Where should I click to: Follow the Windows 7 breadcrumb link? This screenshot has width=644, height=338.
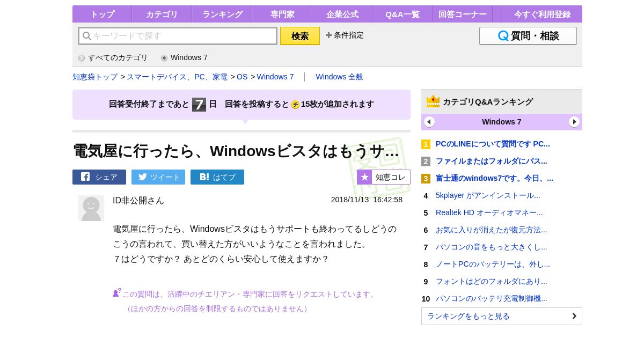[275, 77]
